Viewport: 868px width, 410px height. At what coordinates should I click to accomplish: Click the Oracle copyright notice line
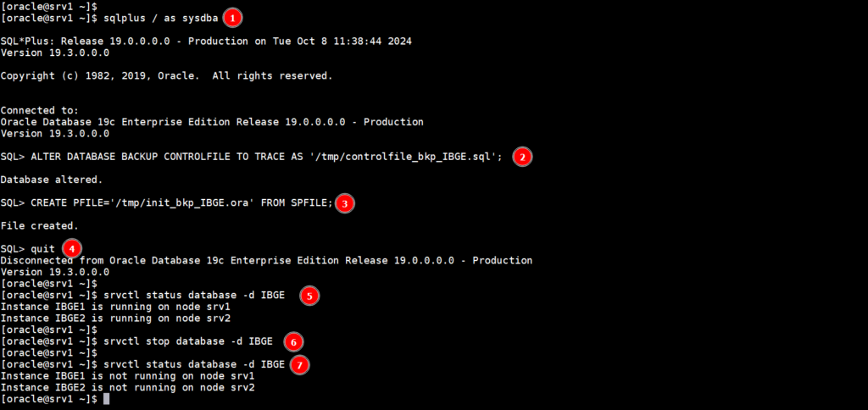point(166,75)
